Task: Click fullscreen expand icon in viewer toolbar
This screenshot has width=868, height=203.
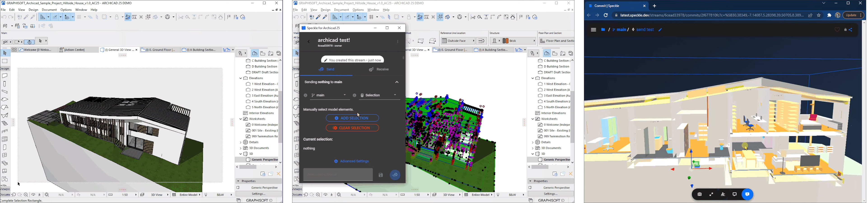Action: tap(711, 195)
